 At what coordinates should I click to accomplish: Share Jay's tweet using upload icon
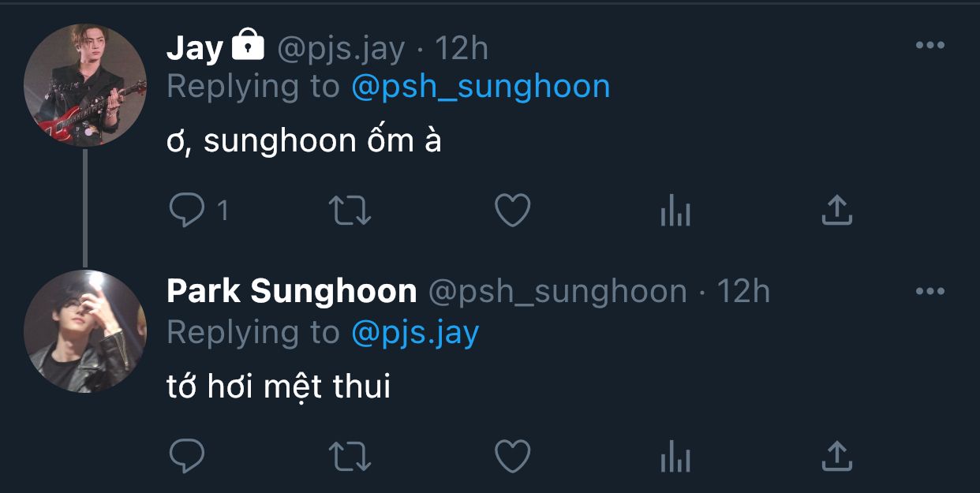(837, 211)
